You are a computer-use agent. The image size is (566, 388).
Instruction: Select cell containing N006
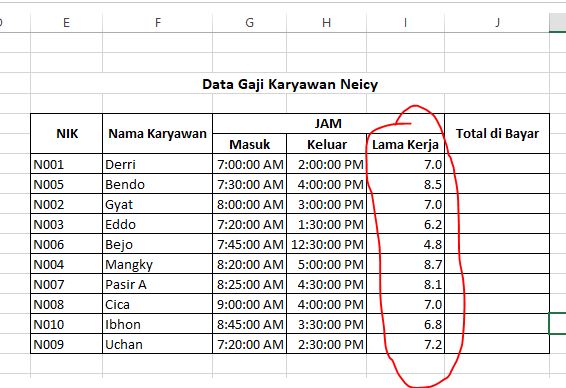(67, 244)
